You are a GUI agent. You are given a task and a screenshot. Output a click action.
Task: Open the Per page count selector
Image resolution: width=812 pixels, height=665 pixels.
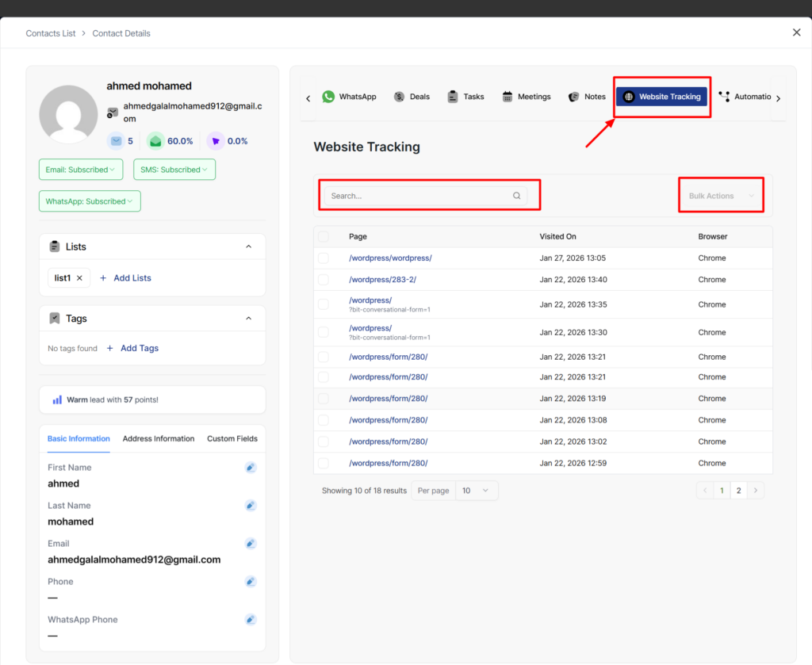pos(477,491)
